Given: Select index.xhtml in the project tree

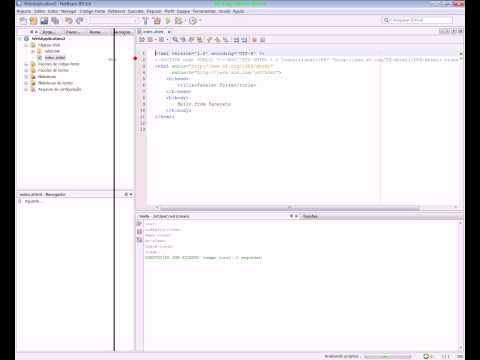Looking at the screenshot, I should tap(55, 58).
